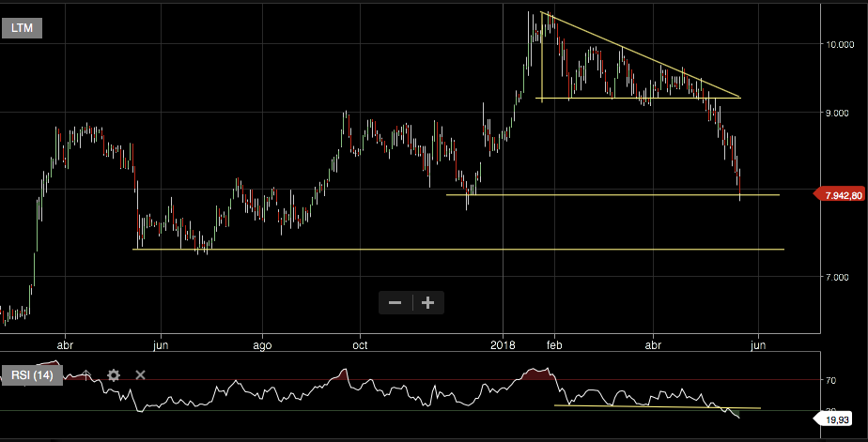
Task: Select the yellow vertical line near February peak
Action: [x=543, y=56]
